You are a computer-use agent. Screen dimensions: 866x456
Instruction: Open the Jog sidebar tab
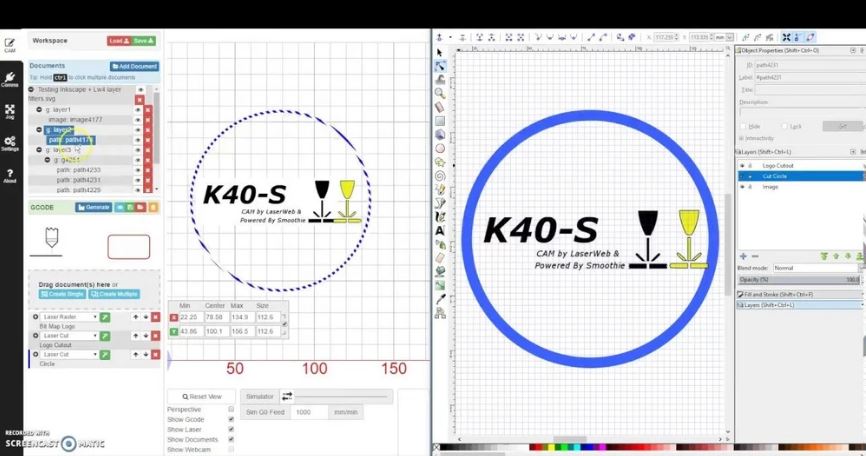click(10, 112)
